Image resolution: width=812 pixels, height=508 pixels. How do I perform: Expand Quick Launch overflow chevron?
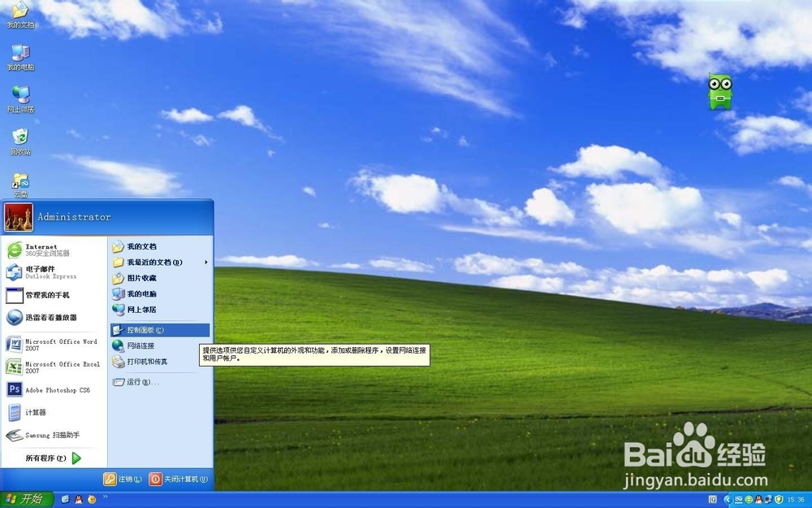(x=105, y=497)
